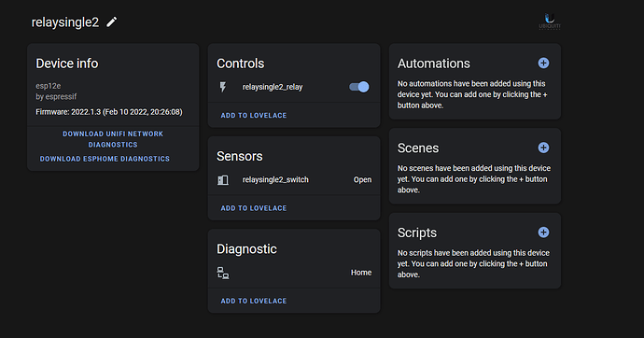644x338 pixels.
Task: Click the 'No scripts have been added' message
Action: click(473, 263)
